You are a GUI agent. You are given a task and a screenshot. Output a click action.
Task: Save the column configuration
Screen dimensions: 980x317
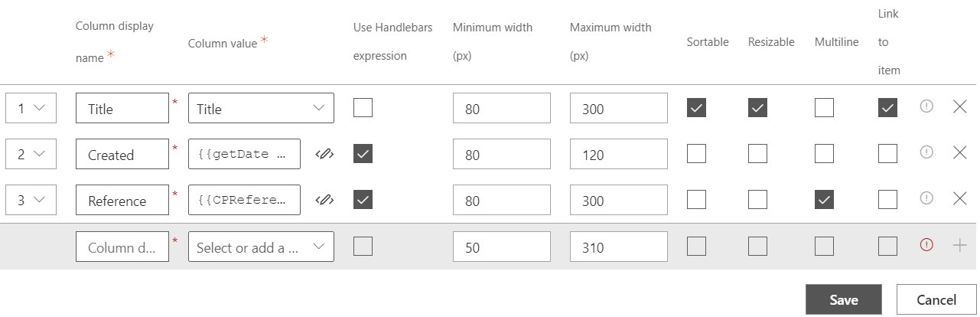coord(844,299)
